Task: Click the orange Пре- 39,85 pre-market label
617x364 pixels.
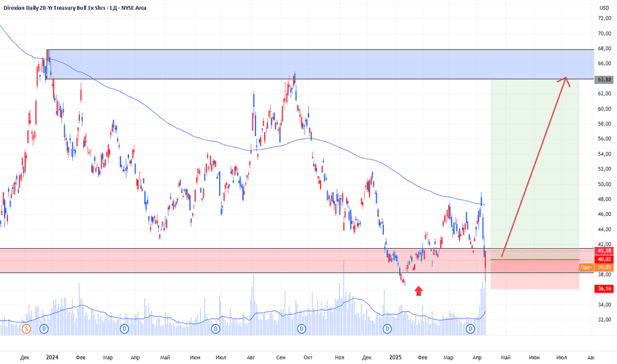Action: click(x=594, y=267)
